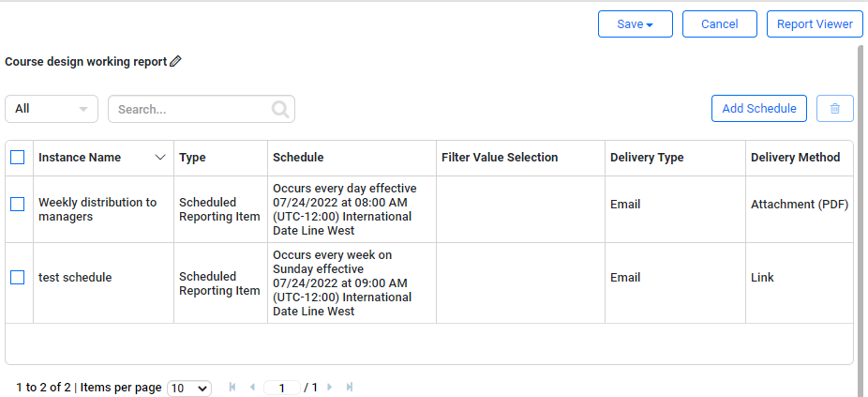The image size is (868, 397).
Task: Go to last page arrow
Action: pos(350,387)
